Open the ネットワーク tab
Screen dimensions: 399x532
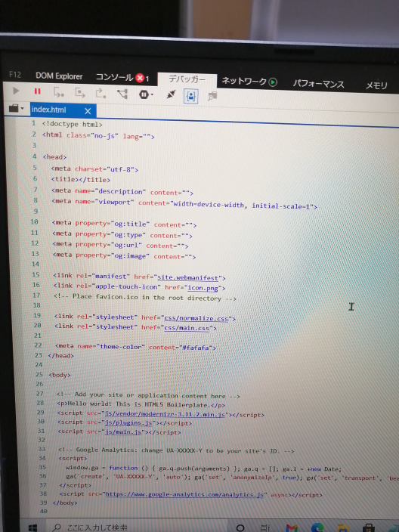point(244,81)
